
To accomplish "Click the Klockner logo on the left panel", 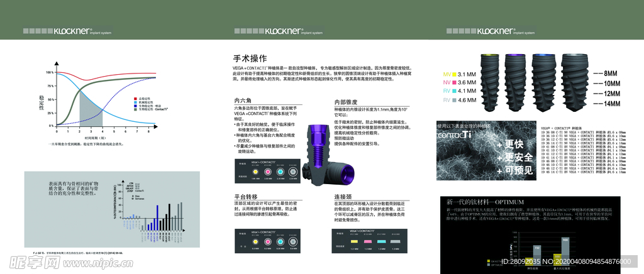I will [67, 31].
